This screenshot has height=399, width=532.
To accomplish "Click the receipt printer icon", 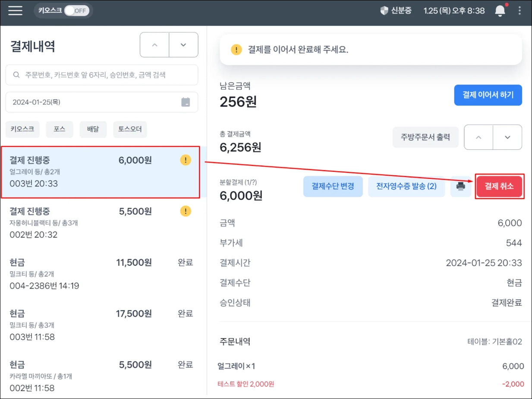I will pyautogui.click(x=461, y=187).
